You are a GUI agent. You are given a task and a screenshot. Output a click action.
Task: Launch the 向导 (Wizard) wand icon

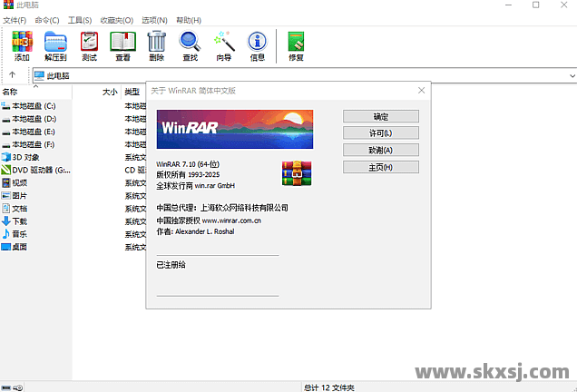223,44
